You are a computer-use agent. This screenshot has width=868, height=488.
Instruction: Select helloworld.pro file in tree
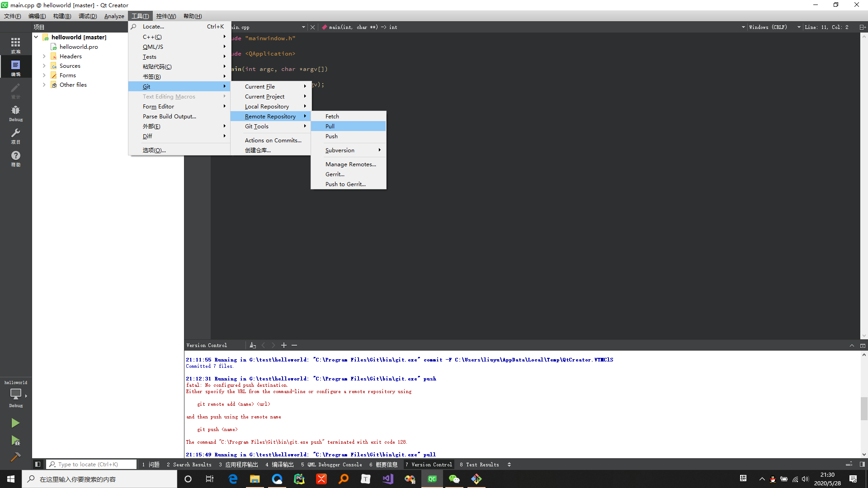point(78,47)
